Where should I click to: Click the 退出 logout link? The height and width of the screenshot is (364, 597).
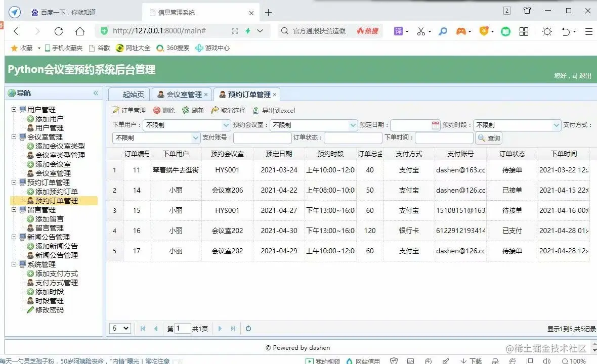coord(585,76)
